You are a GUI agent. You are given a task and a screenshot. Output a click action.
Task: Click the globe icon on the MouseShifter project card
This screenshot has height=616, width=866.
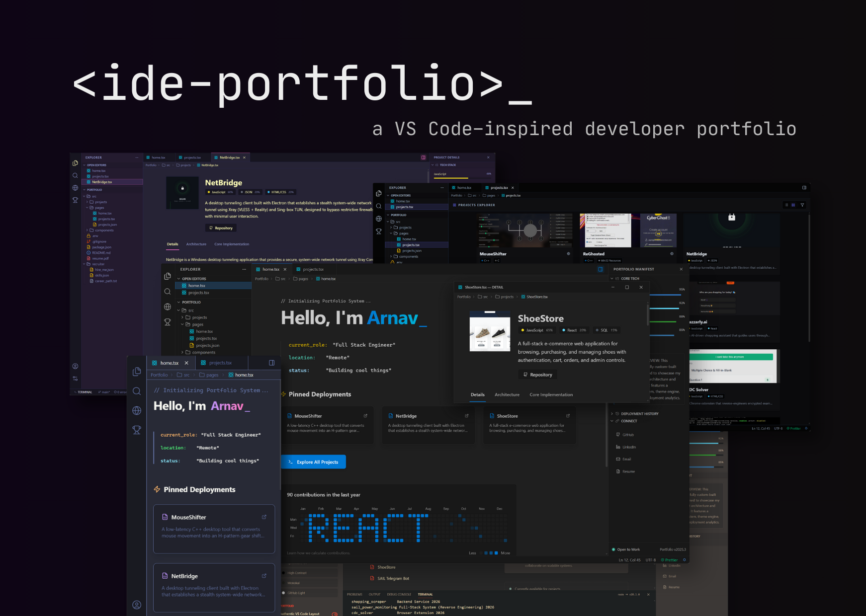tap(569, 254)
